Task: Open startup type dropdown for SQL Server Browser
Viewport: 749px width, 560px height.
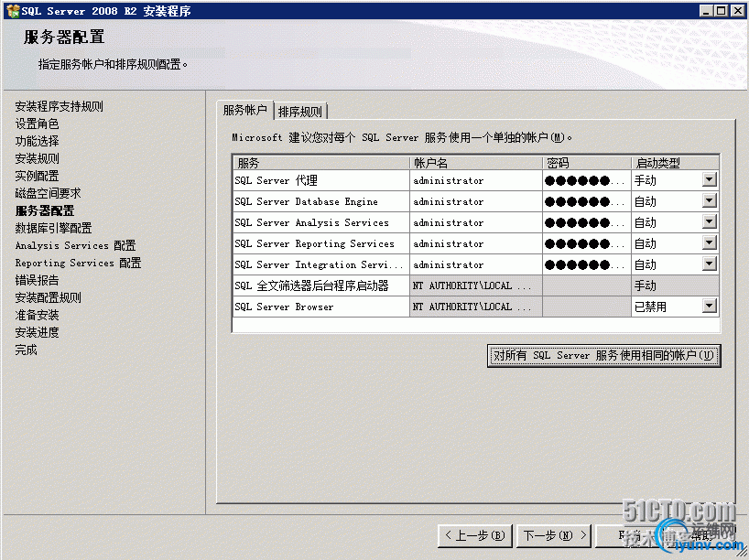Action: (x=710, y=306)
